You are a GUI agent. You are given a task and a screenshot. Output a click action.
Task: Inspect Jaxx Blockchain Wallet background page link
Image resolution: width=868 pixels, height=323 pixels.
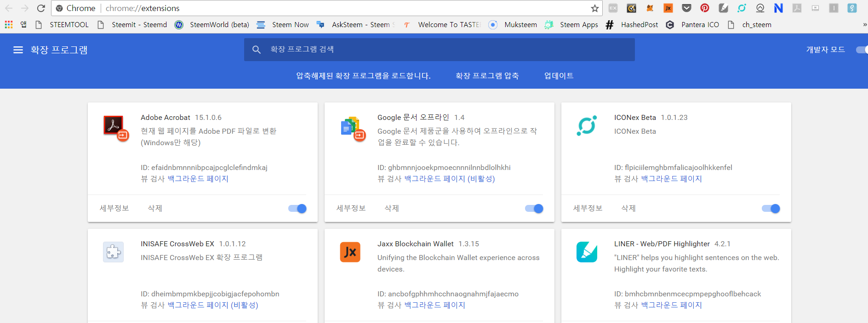(x=435, y=305)
